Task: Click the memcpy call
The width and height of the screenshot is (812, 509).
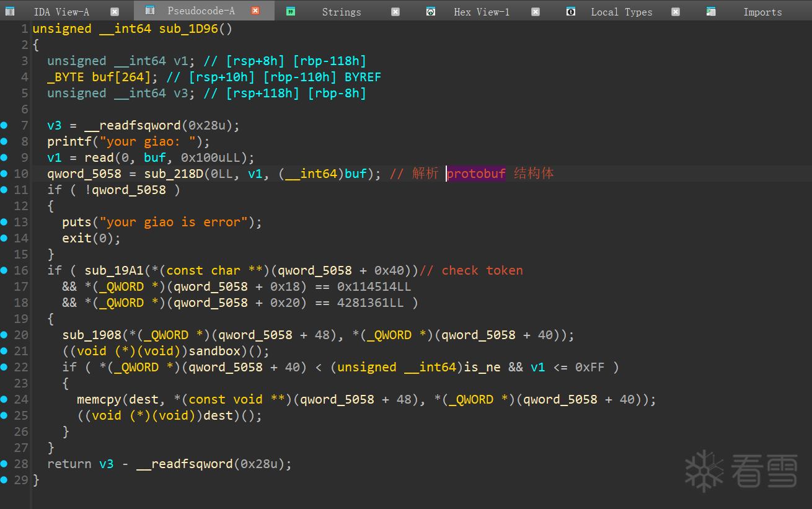Action: 99,399
